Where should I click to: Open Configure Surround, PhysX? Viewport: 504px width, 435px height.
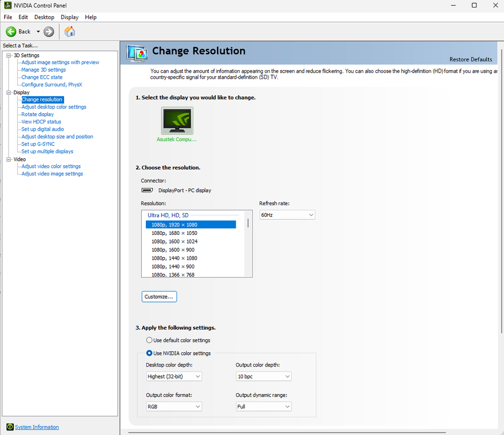tap(51, 85)
